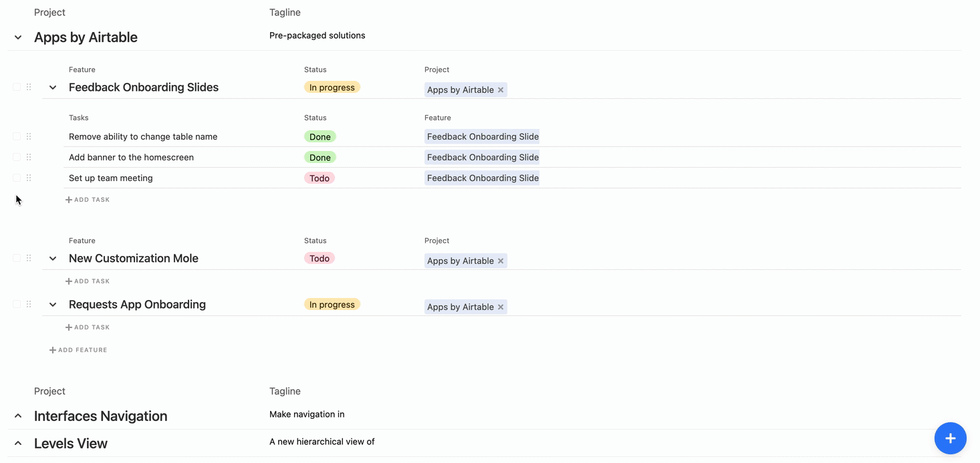This screenshot has width=980, height=463.
Task: Collapse the Feedback Onboarding Slides feature
Action: coord(53,88)
